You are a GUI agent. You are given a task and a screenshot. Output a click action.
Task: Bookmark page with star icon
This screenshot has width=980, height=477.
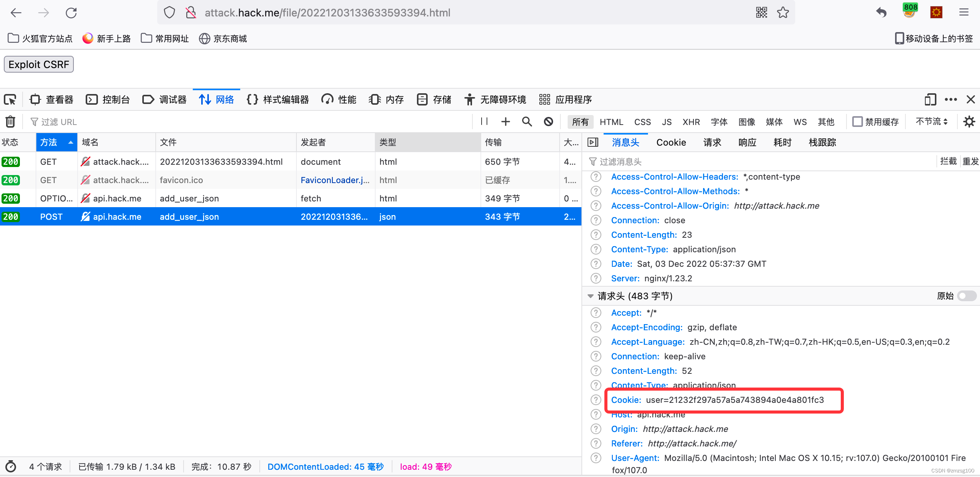coord(783,13)
